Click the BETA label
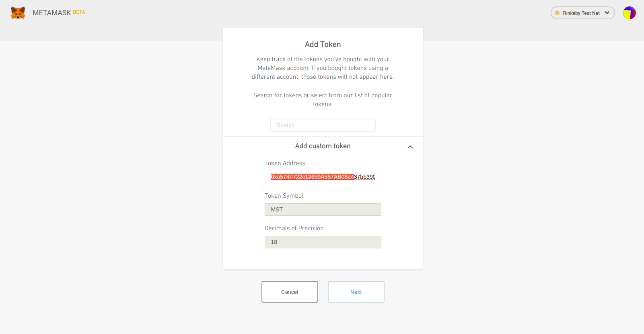 click(79, 12)
